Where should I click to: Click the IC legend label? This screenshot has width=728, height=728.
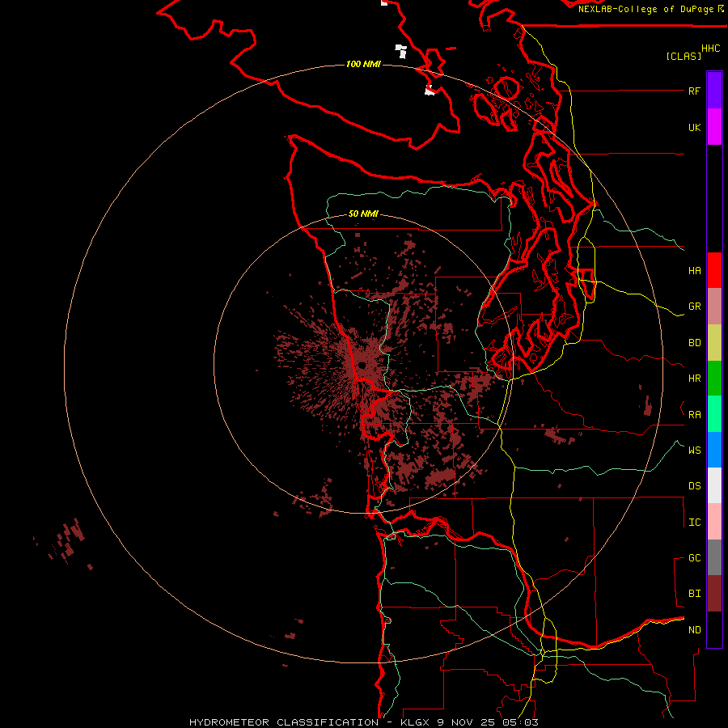point(694,523)
